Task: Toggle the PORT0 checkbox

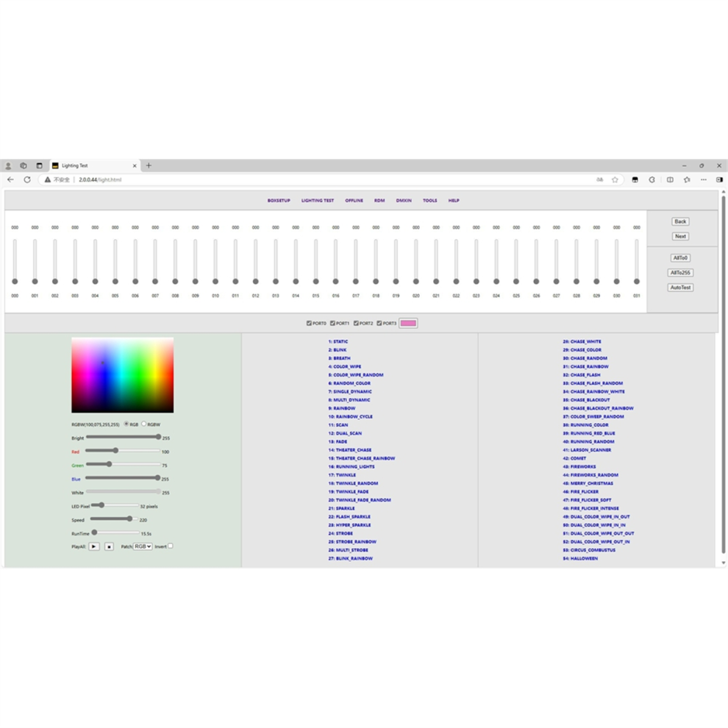Action: [309, 323]
